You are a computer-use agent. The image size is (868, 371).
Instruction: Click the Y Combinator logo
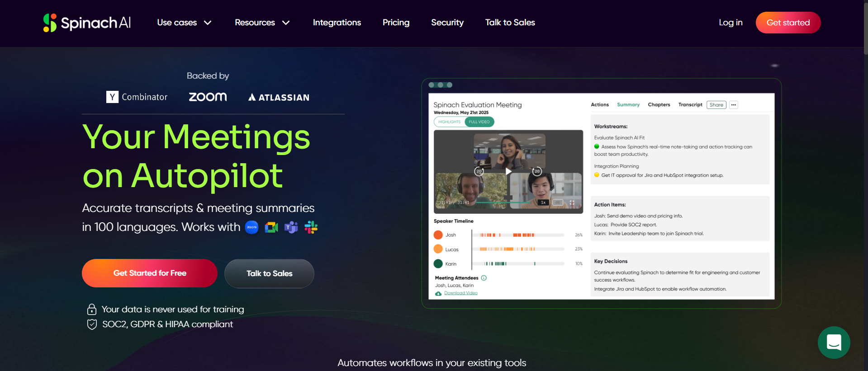click(x=137, y=97)
